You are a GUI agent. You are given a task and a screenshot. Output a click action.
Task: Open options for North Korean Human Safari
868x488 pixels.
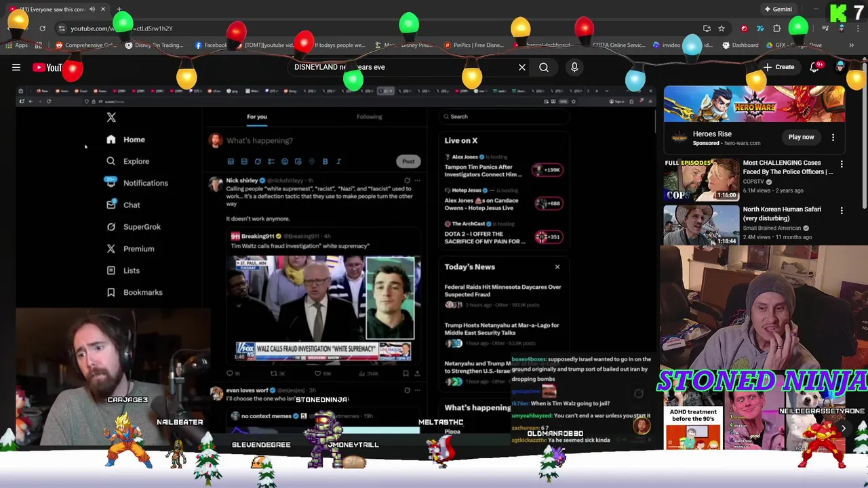click(x=842, y=211)
